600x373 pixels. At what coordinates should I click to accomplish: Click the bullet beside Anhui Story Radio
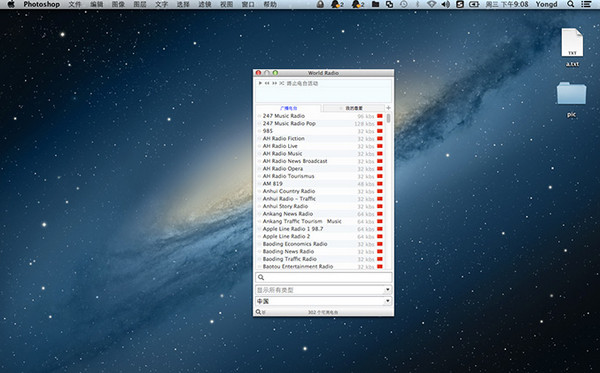tap(259, 206)
